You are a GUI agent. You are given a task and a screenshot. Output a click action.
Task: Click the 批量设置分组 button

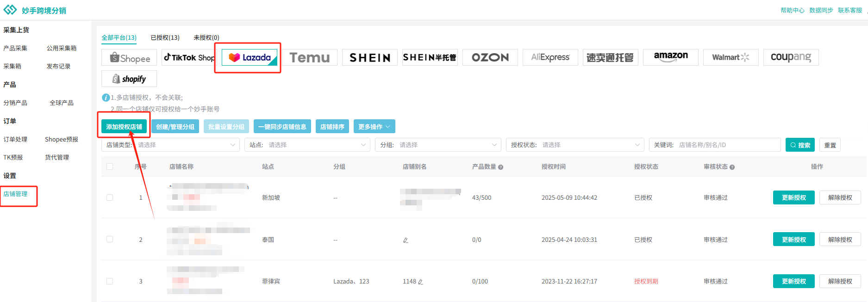(226, 127)
